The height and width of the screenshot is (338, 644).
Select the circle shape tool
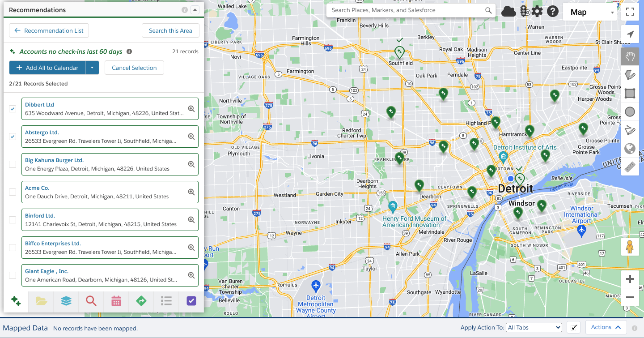tap(630, 111)
